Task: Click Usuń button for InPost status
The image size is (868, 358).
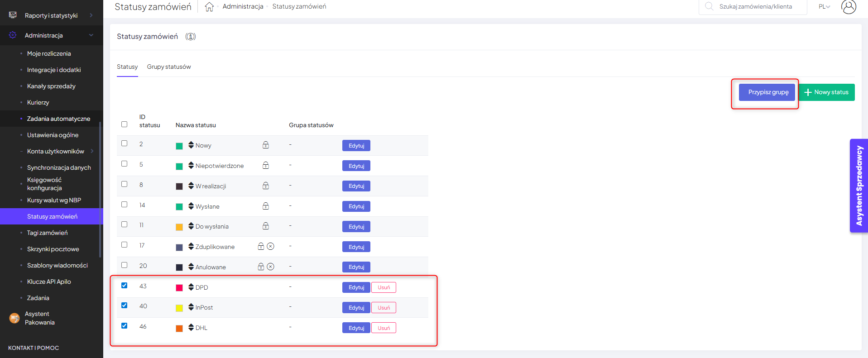Action: [x=384, y=308]
